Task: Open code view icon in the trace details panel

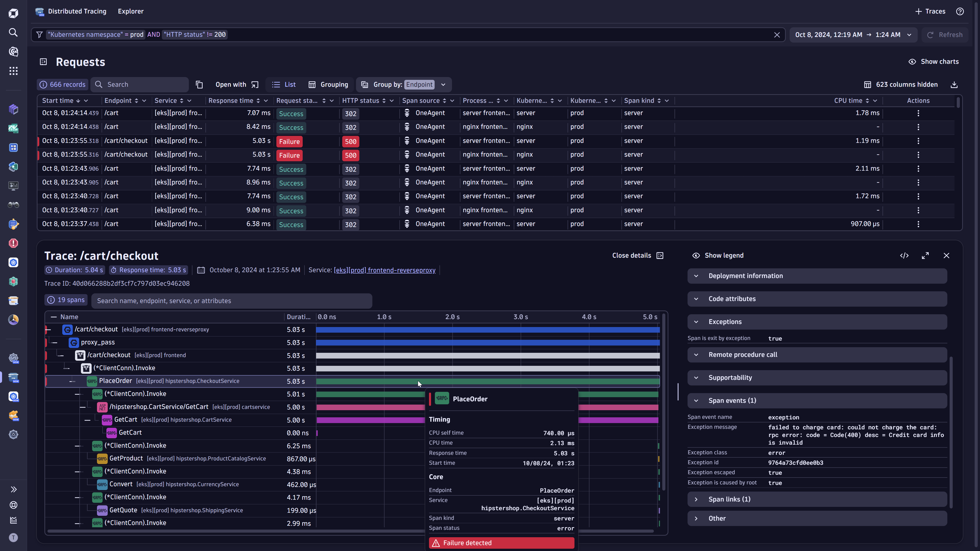Action: (905, 256)
